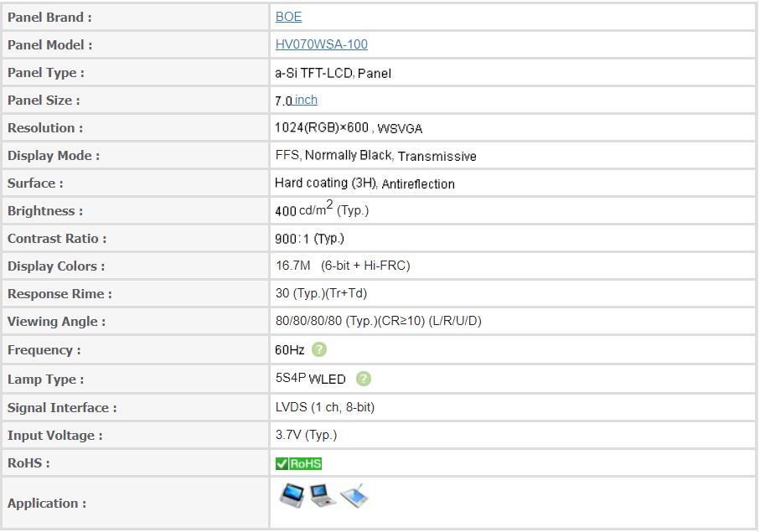
Task: Click the Viewing Angle 80/80/80/80 value
Action: (x=308, y=321)
